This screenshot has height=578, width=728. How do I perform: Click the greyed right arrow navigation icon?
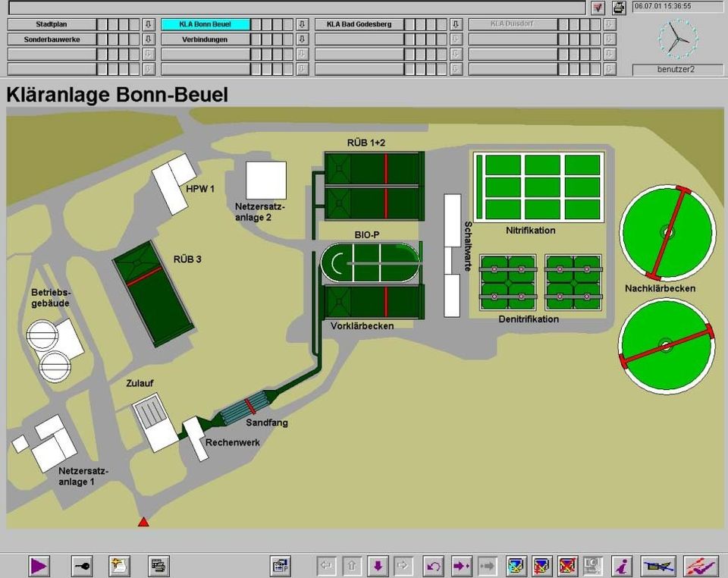pyautogui.click(x=403, y=566)
